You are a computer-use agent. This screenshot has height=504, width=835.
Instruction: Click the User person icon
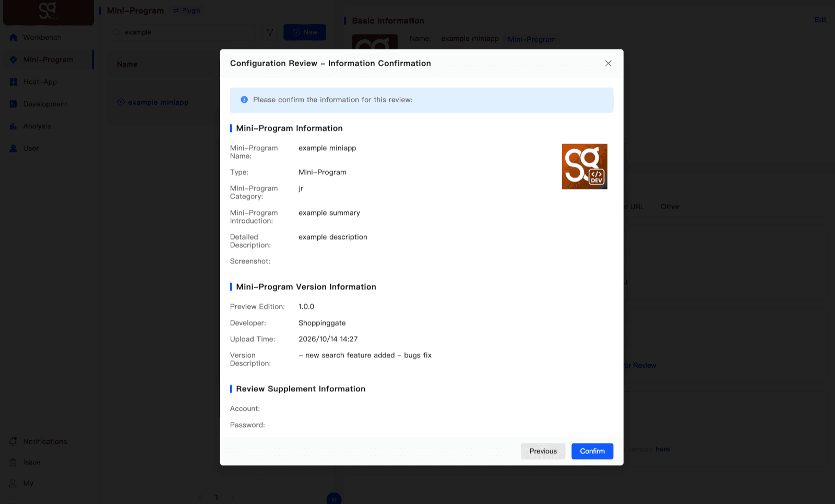point(14,148)
